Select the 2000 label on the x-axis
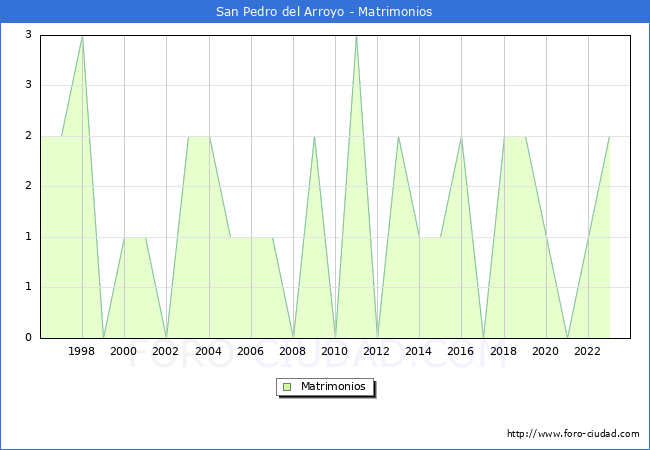Screen dimensions: 650x450 click(124, 351)
